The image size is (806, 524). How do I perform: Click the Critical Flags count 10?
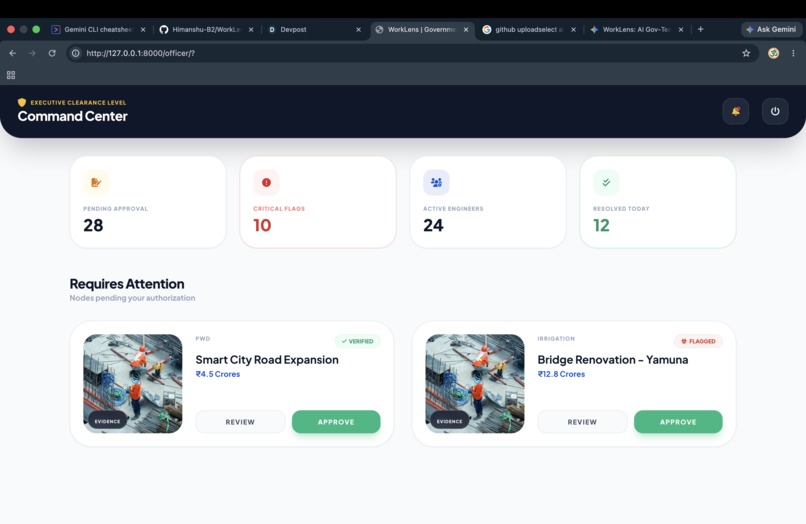point(262,225)
